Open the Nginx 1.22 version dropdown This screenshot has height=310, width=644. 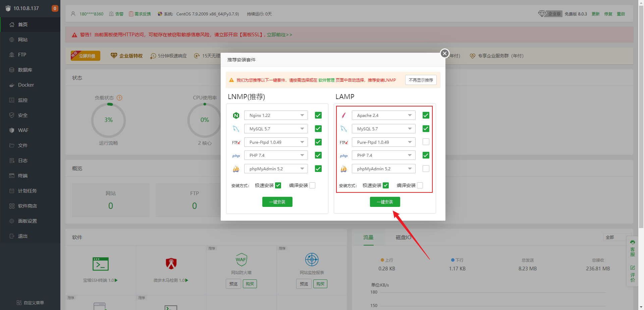pyautogui.click(x=276, y=115)
